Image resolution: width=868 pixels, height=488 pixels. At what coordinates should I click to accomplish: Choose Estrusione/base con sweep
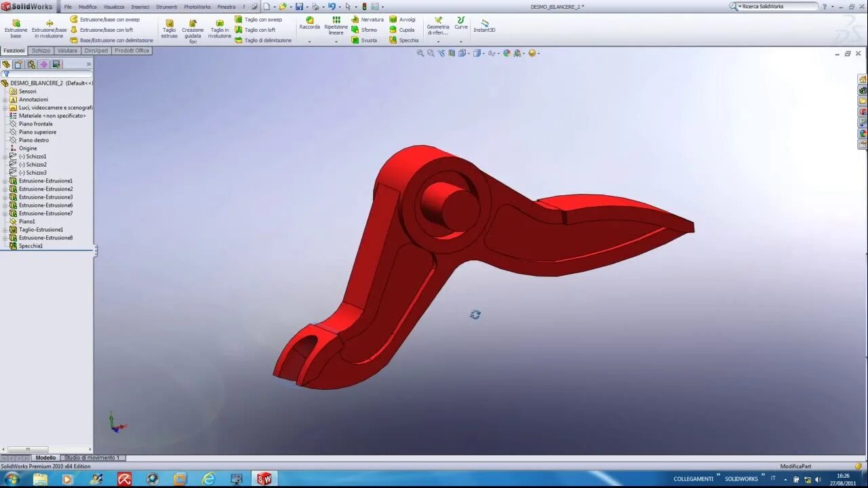click(x=105, y=20)
